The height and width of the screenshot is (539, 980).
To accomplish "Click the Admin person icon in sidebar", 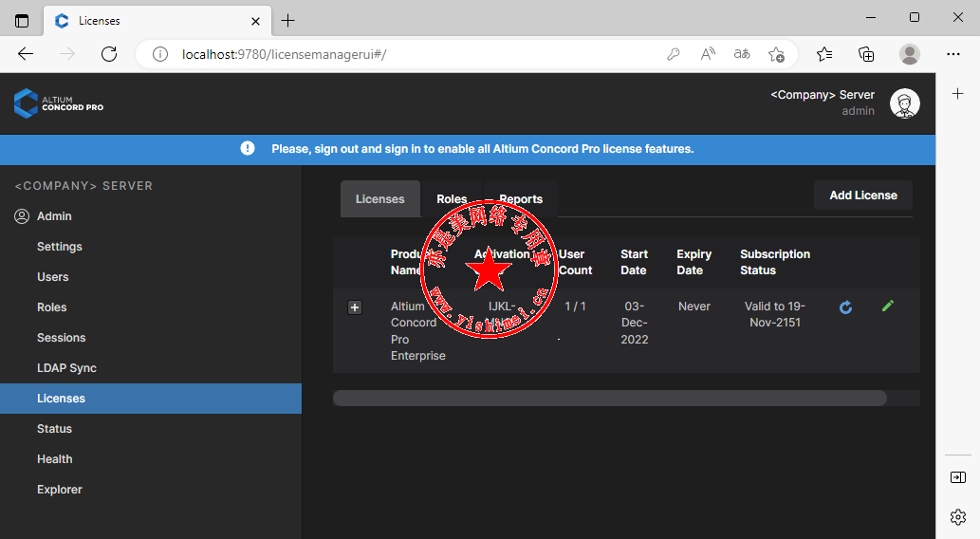I will pos(22,216).
